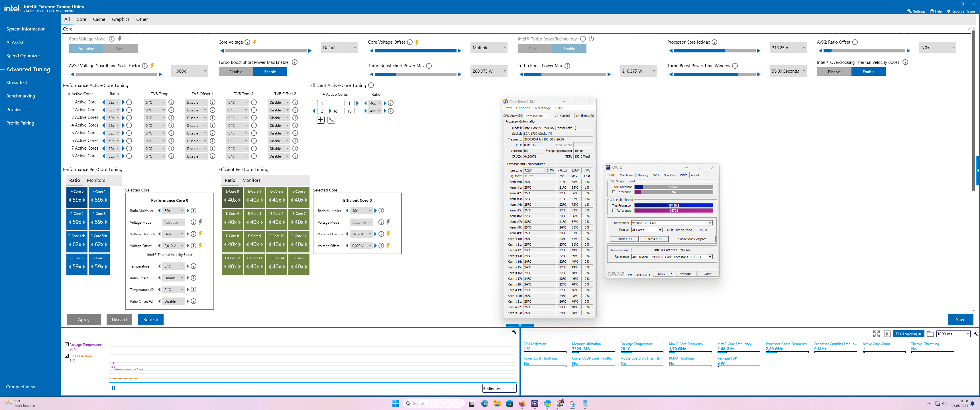Open Firefox from the taskbar
Image resolution: width=980 pixels, height=410 pixels.
[522, 403]
